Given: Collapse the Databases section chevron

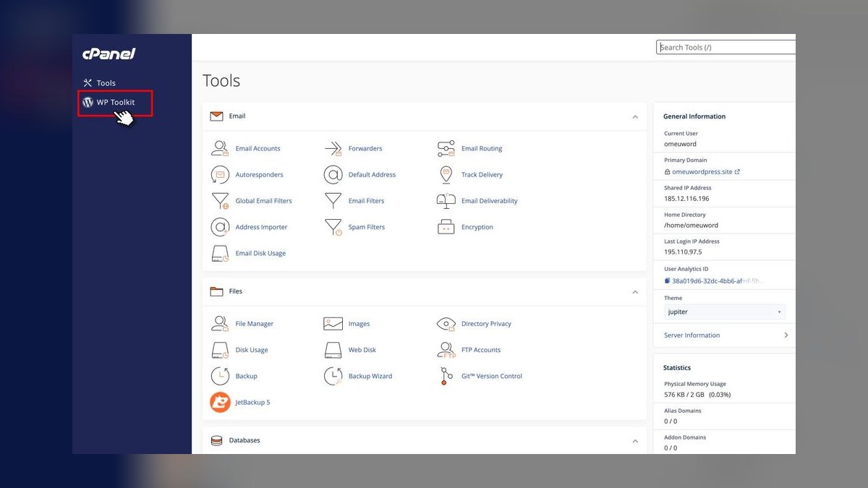Looking at the screenshot, I should pos(635,441).
